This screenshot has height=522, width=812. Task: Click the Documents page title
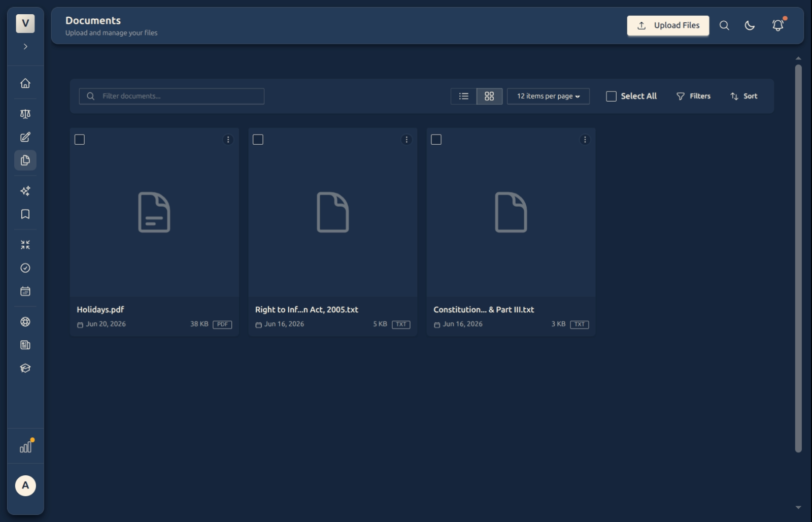[x=93, y=21]
